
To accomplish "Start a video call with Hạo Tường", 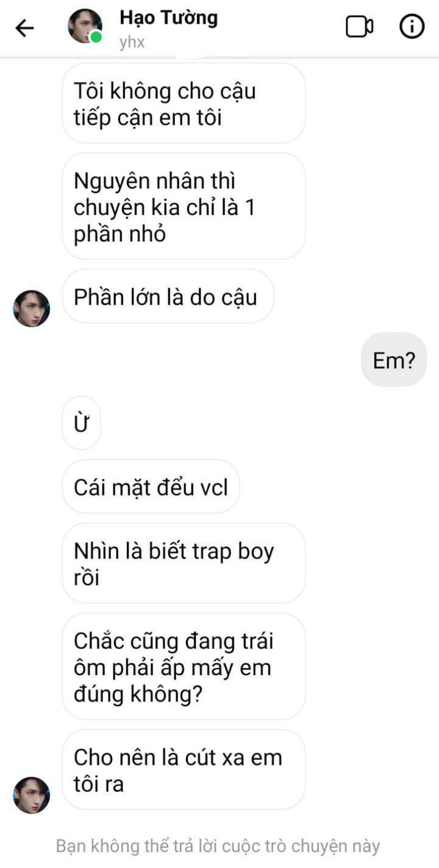I will coord(360,27).
